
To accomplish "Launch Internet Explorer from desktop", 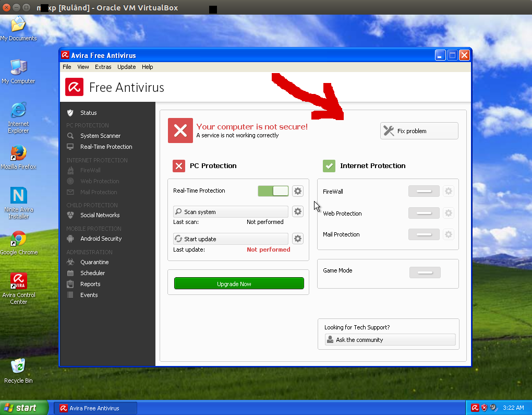I will pos(18,117).
